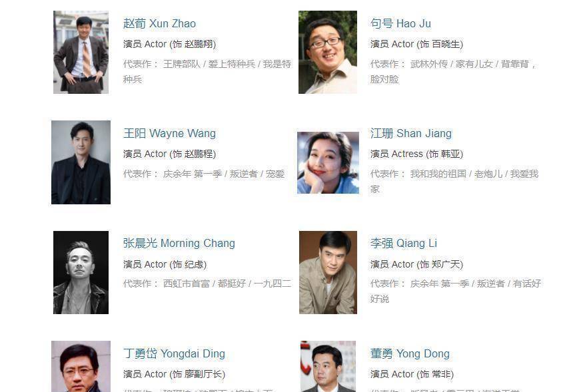Open the 赵荀 Xun Zhao name link
The width and height of the screenshot is (573, 392).
click(159, 24)
